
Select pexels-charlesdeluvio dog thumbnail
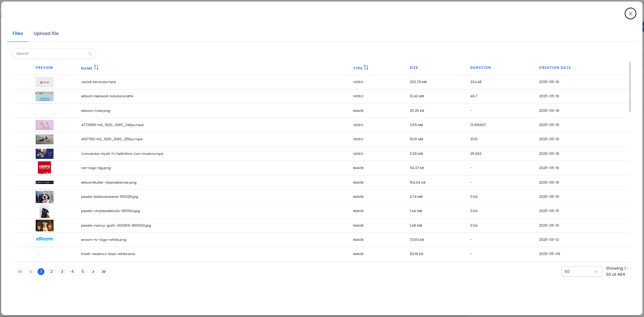[45, 211]
